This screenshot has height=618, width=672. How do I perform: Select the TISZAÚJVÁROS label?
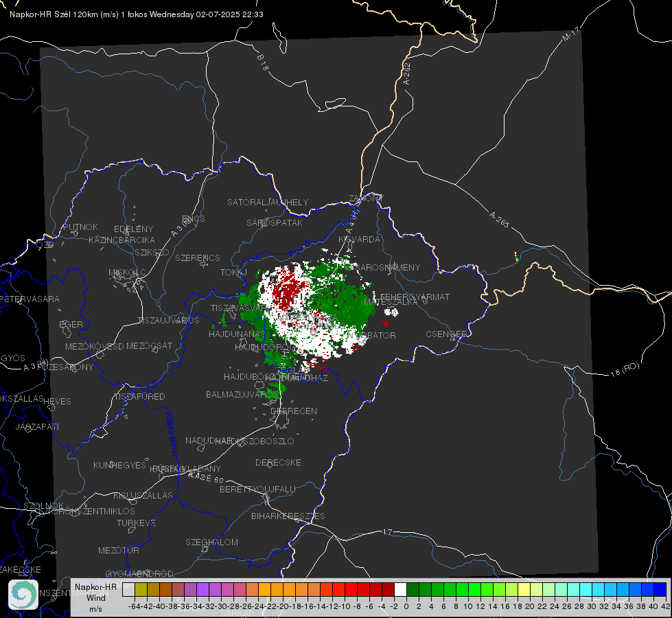pyautogui.click(x=168, y=321)
